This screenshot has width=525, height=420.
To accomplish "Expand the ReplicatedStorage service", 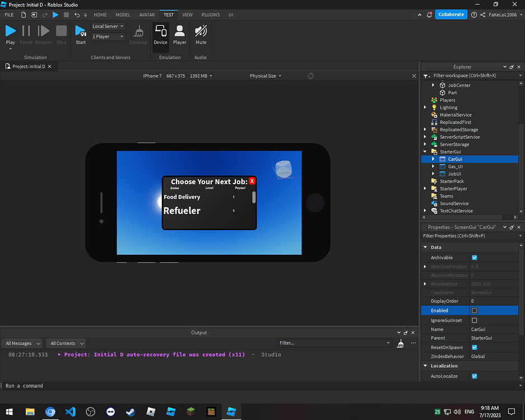I will pyautogui.click(x=425, y=129).
